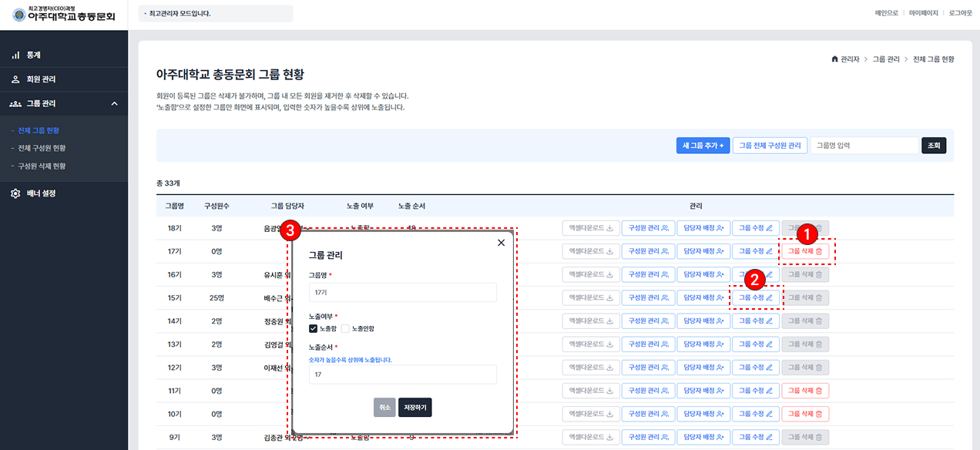Check the 노출안함 checkbox
The height and width of the screenshot is (450, 980).
[345, 329]
